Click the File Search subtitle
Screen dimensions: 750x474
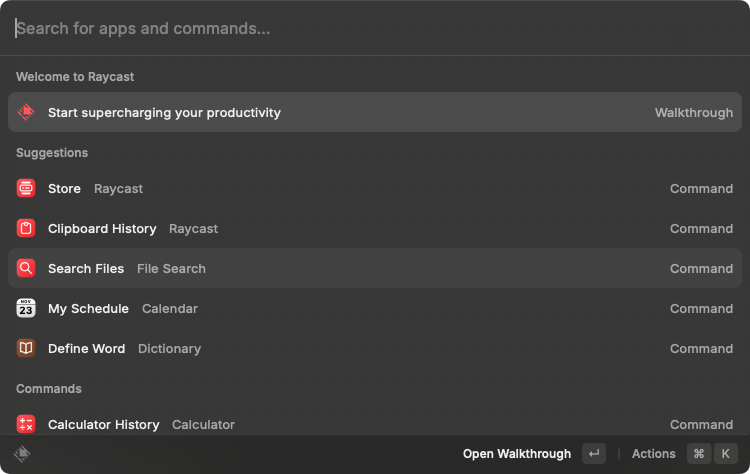pos(171,268)
